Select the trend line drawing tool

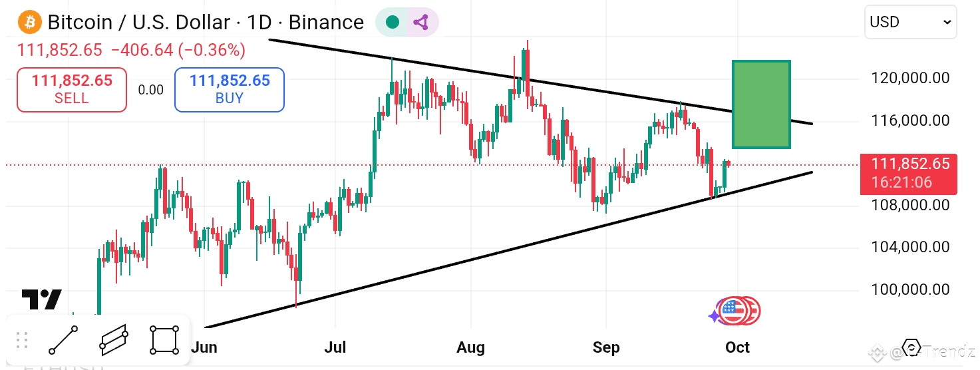point(63,340)
